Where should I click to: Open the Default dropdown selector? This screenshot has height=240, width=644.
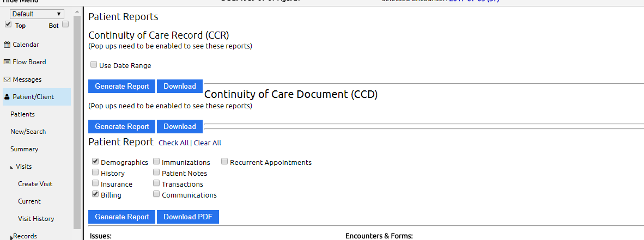coord(37,14)
